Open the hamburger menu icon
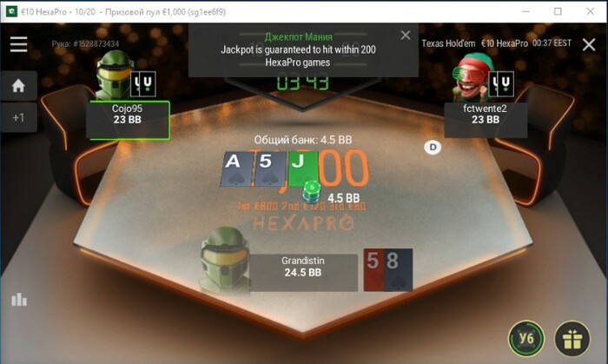 18,44
